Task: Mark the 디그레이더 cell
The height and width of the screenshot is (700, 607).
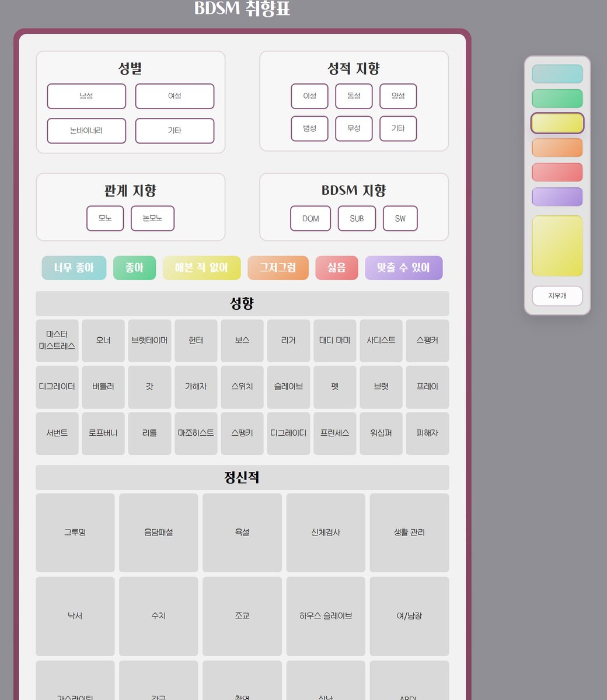Action: click(57, 387)
